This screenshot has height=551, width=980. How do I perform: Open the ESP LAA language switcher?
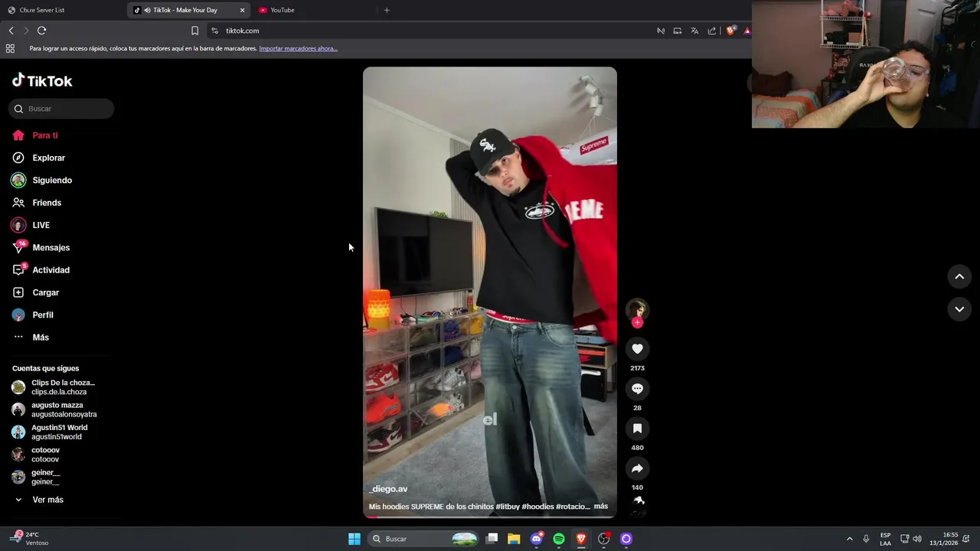point(885,539)
